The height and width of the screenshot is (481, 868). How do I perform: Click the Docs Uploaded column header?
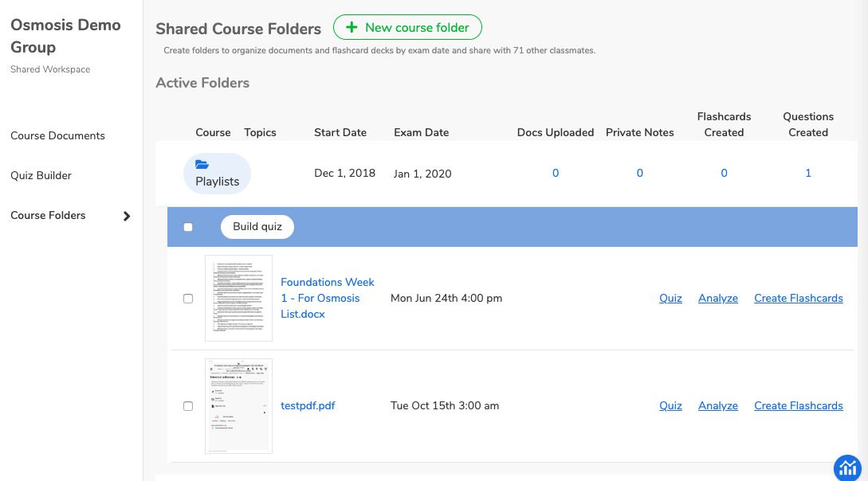point(556,132)
